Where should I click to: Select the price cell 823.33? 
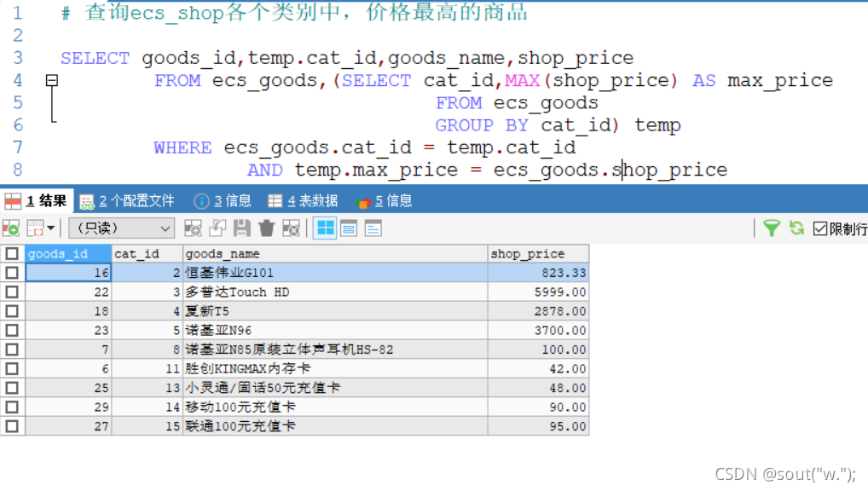pos(538,273)
